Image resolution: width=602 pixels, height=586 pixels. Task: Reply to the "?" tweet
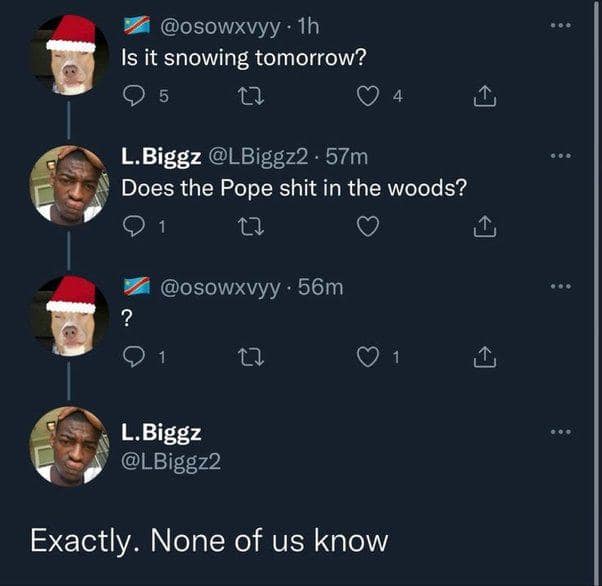133,356
